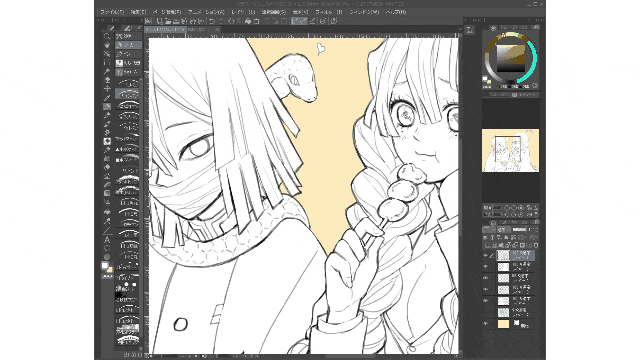Click the Fill bucket icon in command bar
Viewport: 640px width, 360px height.
click(x=248, y=21)
